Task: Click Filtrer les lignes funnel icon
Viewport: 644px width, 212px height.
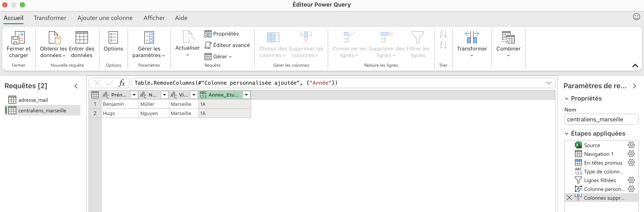Action: point(418,37)
